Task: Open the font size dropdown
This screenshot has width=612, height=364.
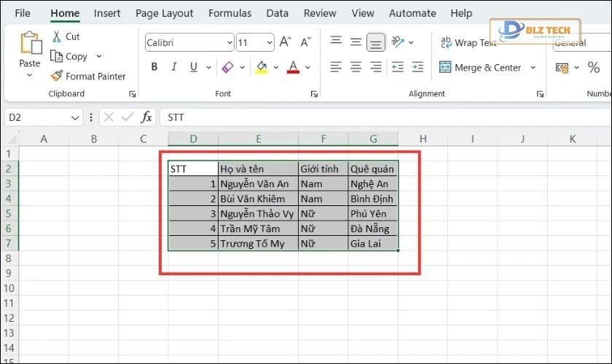Action: point(269,43)
